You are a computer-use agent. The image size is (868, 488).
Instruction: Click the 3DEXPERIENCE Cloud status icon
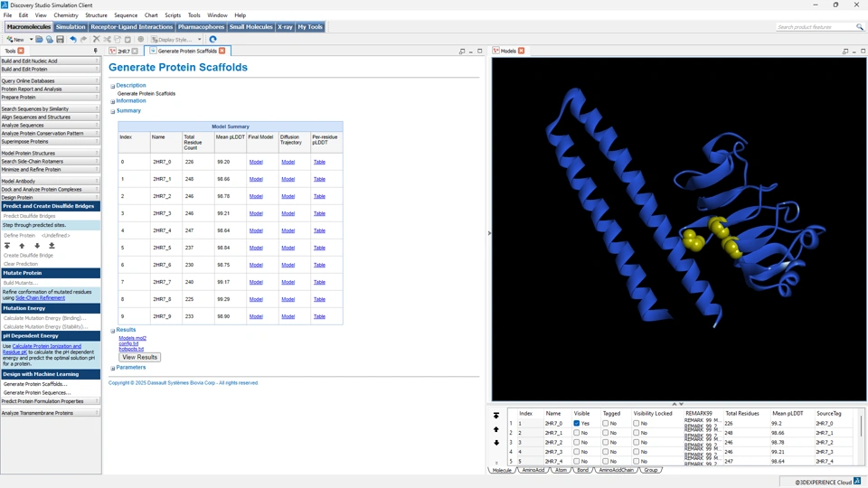[857, 482]
